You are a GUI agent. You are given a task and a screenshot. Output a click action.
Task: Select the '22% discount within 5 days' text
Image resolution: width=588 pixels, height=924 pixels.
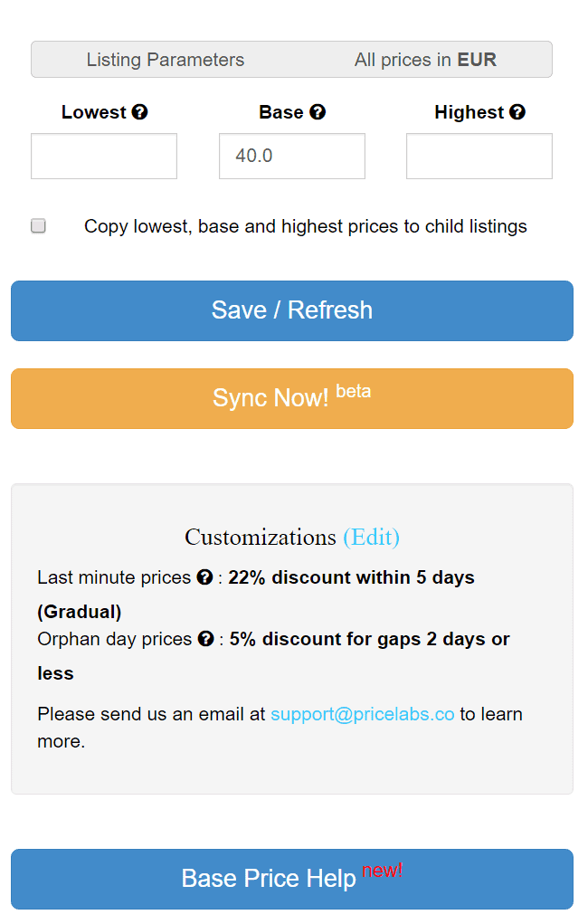click(351, 577)
